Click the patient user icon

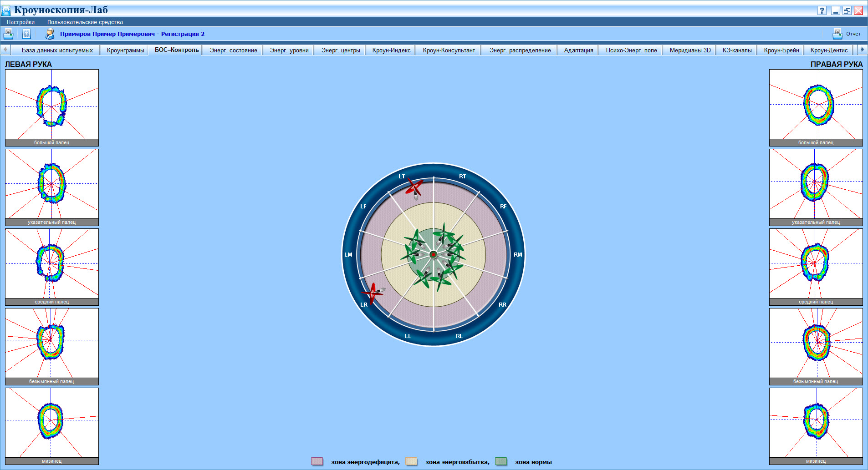click(50, 34)
